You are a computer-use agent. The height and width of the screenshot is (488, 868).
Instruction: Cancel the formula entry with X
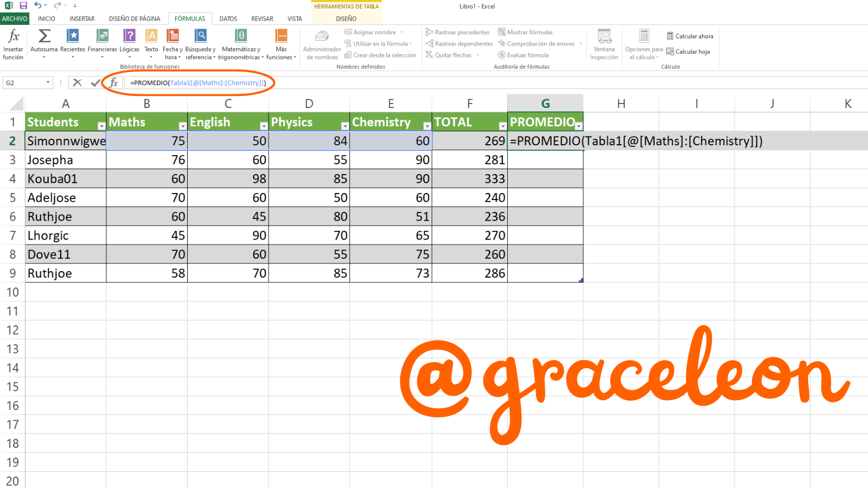tap(78, 82)
